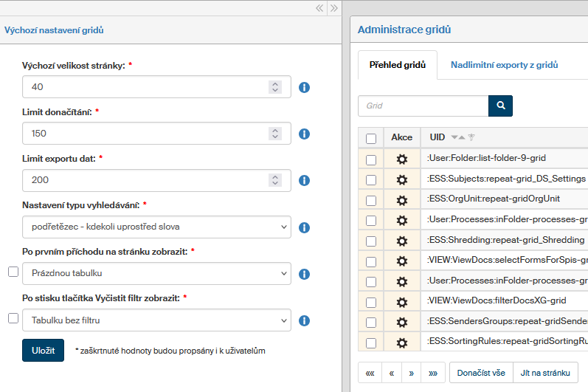Click the search magnifier button for Grid

coord(500,106)
